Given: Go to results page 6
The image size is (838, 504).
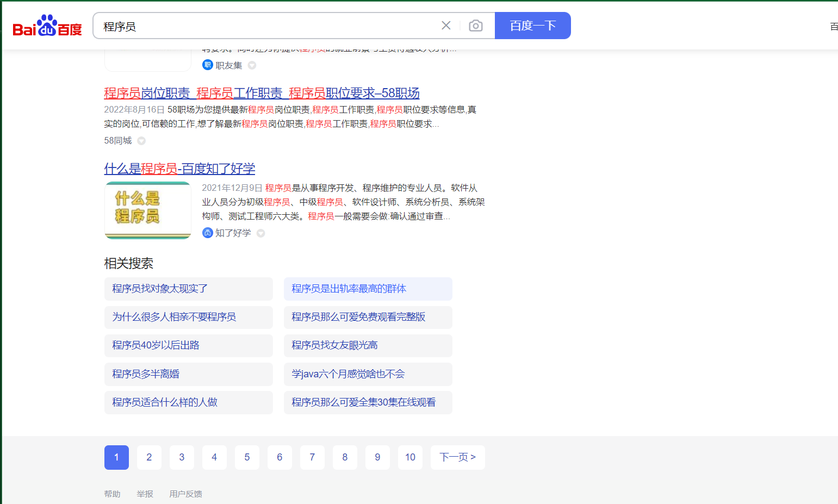Looking at the screenshot, I should (x=280, y=457).
